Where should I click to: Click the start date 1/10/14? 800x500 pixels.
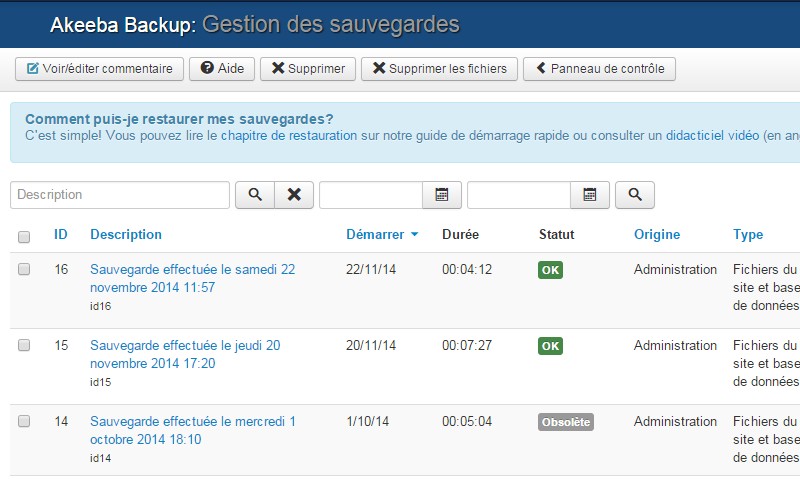pos(367,421)
